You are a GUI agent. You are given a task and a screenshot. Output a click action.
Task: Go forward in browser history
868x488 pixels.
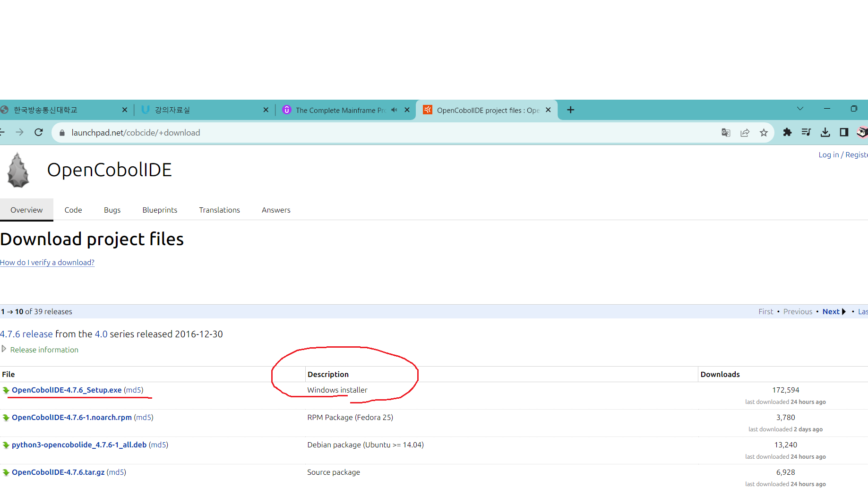[19, 133]
